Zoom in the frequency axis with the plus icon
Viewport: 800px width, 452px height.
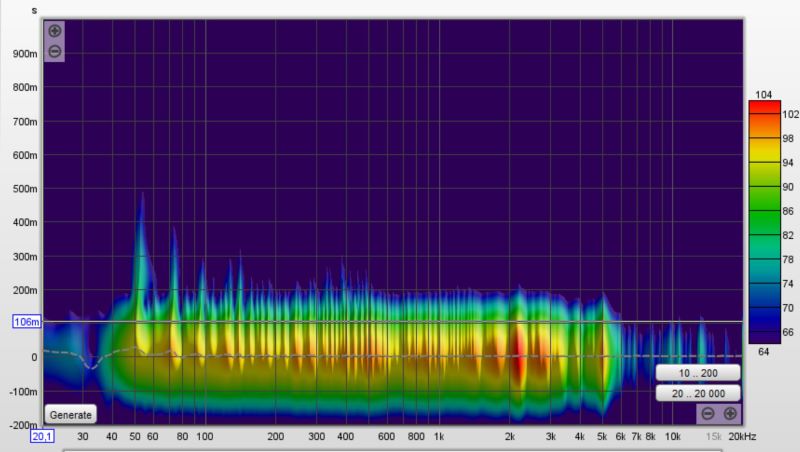(x=730, y=414)
